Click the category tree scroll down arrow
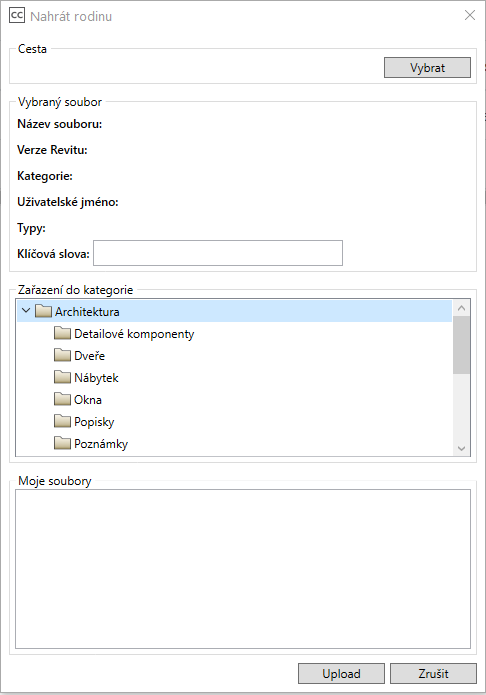486x695 pixels. click(x=461, y=448)
